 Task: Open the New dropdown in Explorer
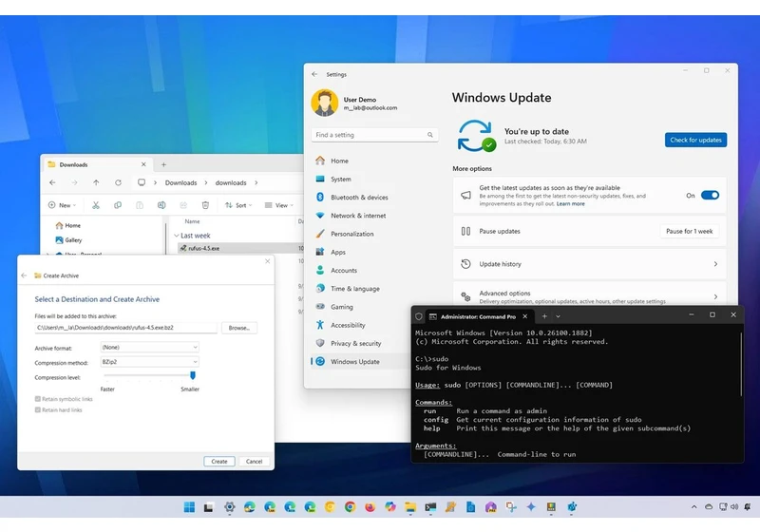pyautogui.click(x=62, y=205)
